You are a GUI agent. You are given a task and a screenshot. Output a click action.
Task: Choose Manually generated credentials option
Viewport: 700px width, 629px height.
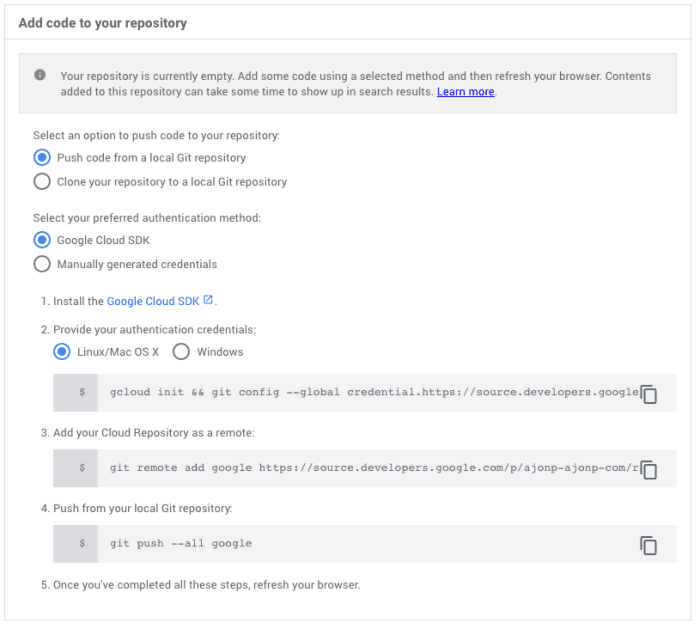[x=42, y=264]
